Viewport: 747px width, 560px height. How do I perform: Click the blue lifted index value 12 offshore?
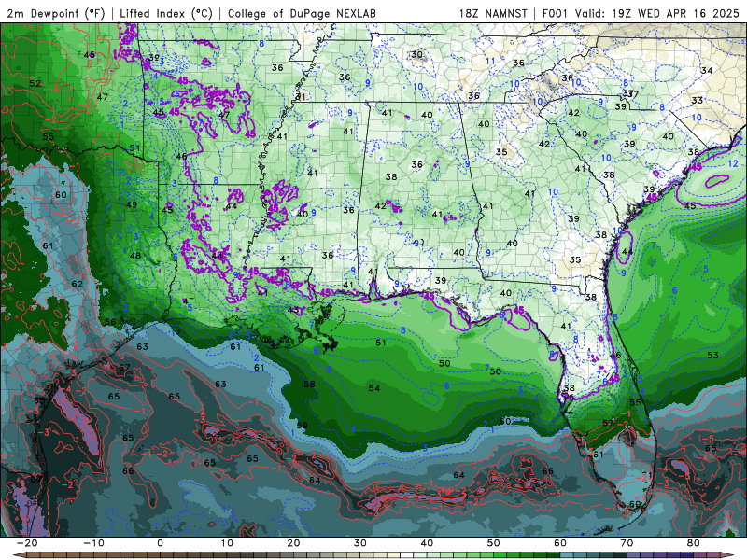[x=733, y=163]
